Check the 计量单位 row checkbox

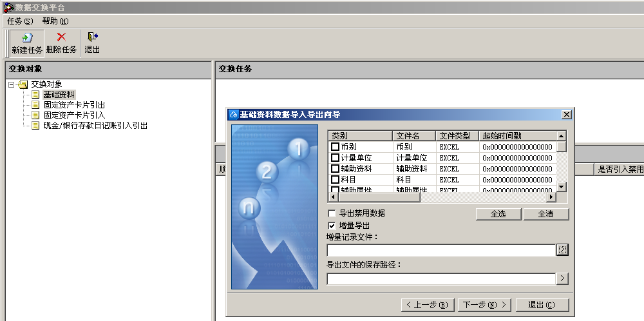(335, 158)
